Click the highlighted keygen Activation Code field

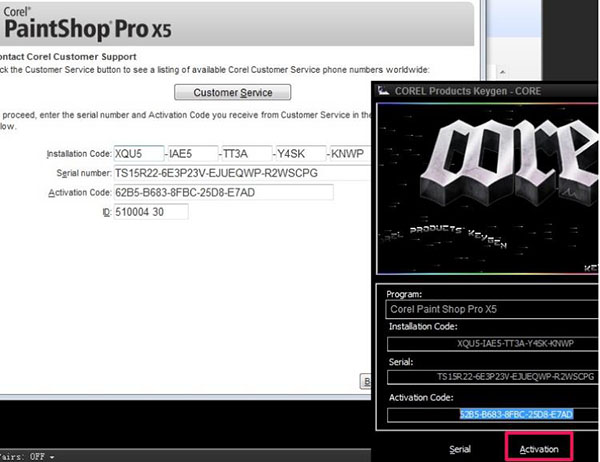(493, 415)
